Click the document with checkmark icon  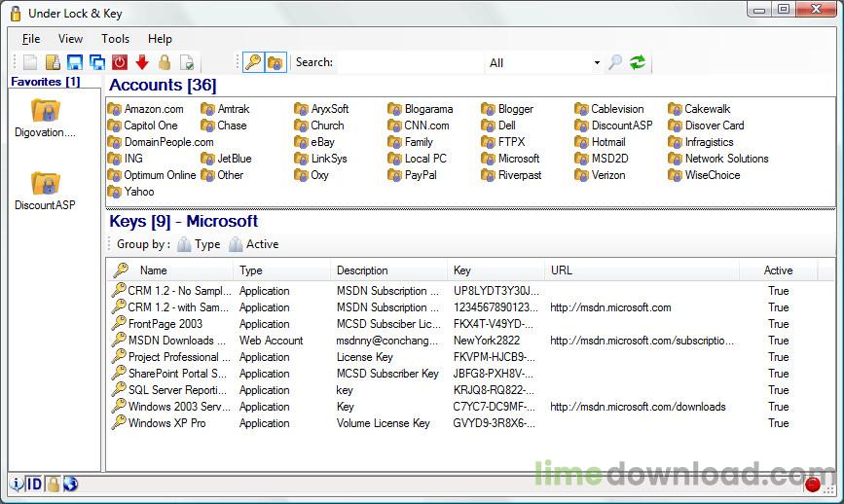pyautogui.click(x=187, y=62)
